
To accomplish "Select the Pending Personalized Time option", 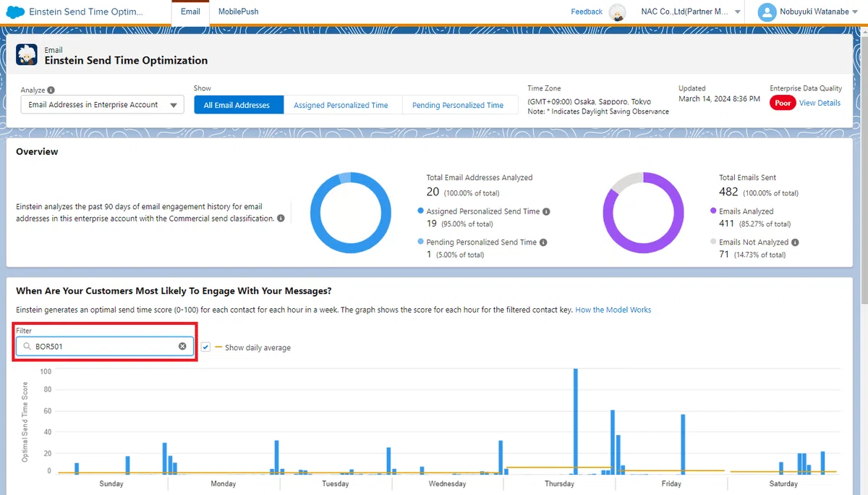I will click(x=458, y=105).
